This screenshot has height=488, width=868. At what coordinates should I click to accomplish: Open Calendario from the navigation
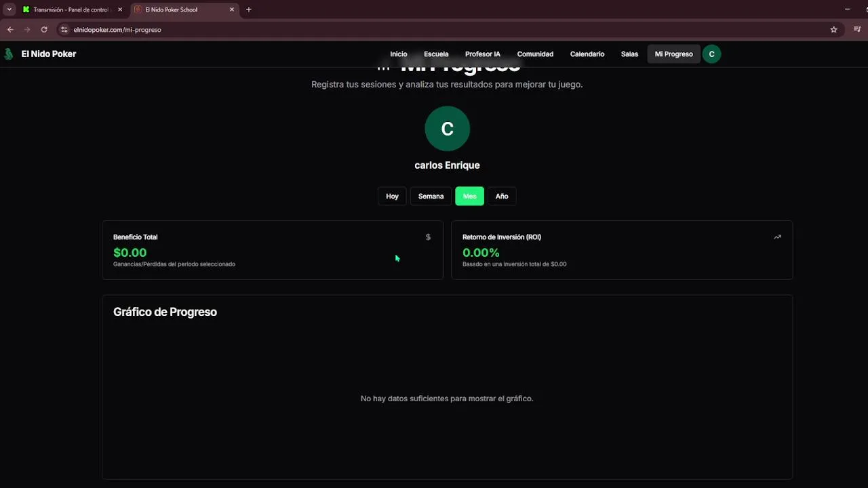click(x=587, y=54)
